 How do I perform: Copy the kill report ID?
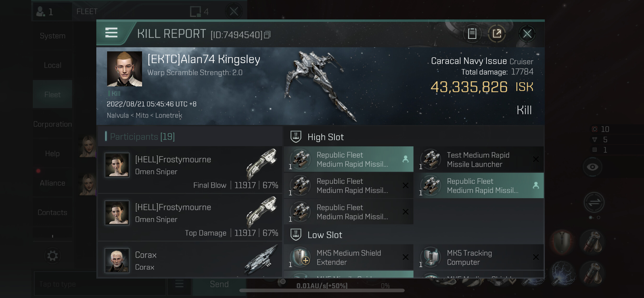[x=267, y=35]
